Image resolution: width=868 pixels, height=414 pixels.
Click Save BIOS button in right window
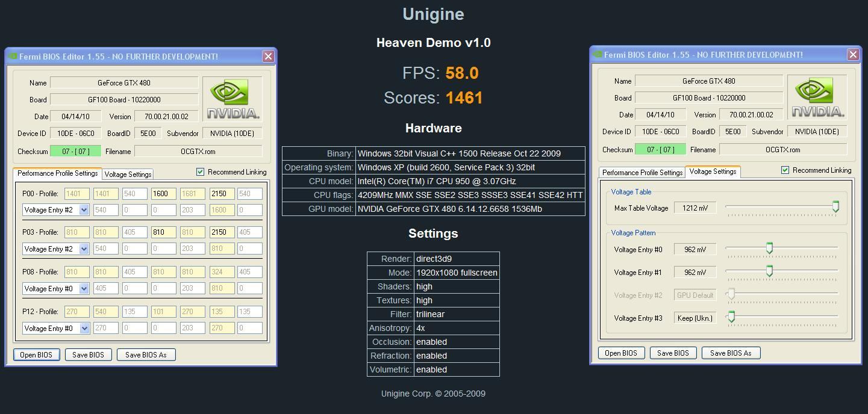click(x=673, y=353)
